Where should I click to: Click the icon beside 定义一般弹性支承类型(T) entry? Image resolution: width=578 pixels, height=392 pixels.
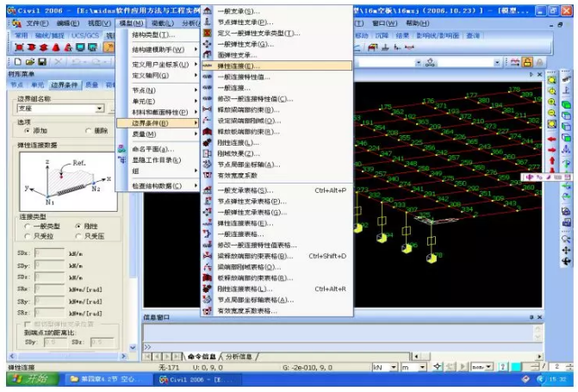(x=208, y=33)
